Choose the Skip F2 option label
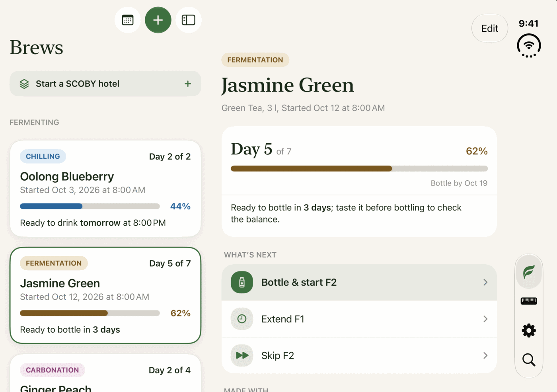Viewport: 557px width, 392px height. [x=277, y=355]
